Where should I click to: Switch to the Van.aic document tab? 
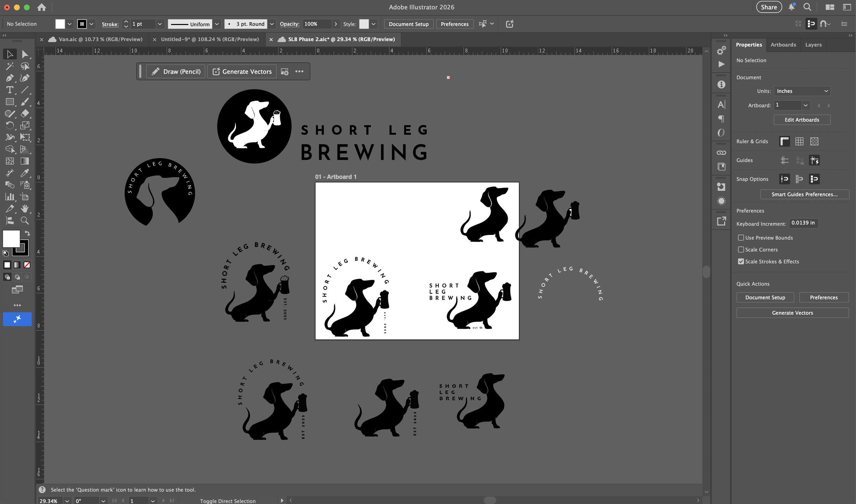coord(100,39)
